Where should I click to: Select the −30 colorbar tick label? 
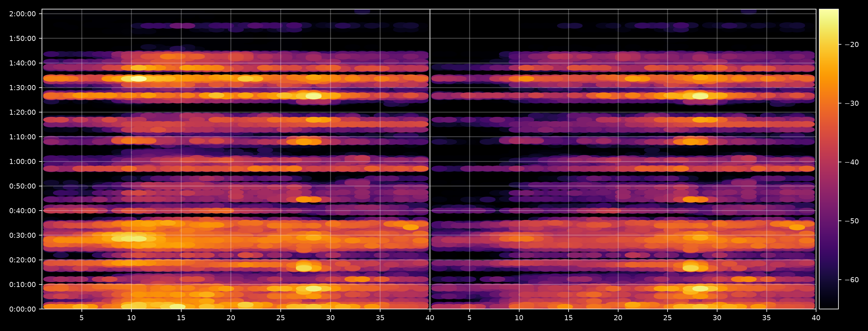coord(852,103)
